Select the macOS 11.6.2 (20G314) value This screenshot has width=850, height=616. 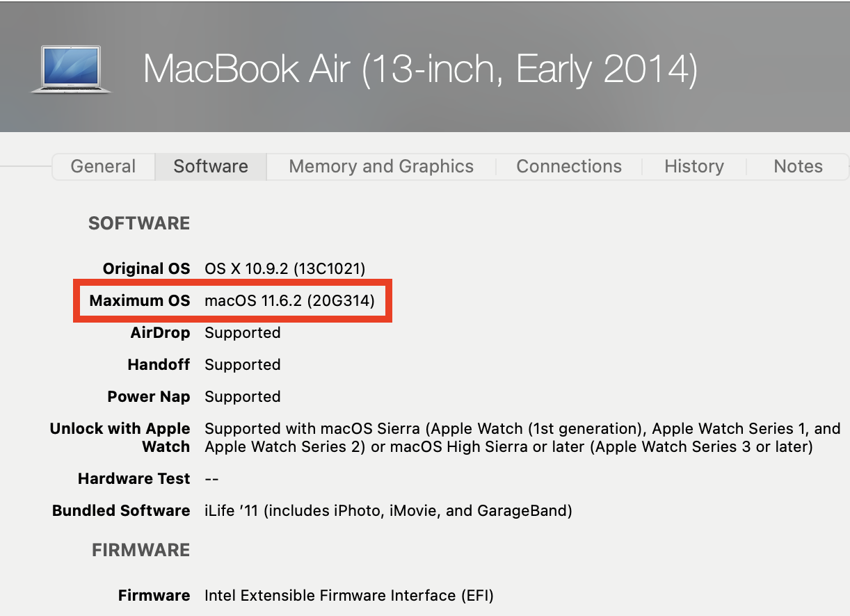290,301
